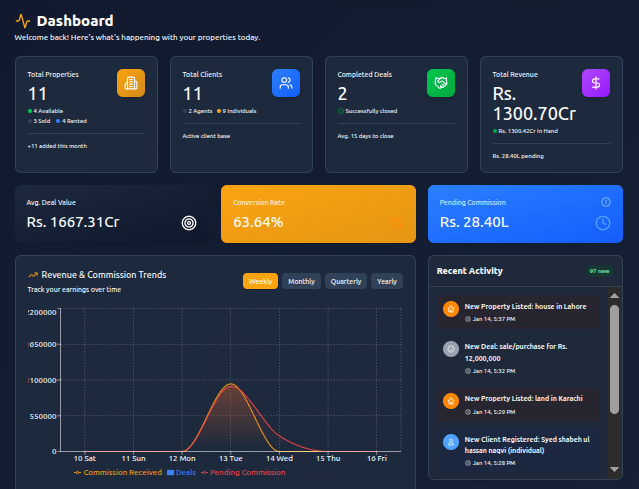Click the blue users icon in Total Clients
The height and width of the screenshot is (489, 639).
[x=286, y=83]
